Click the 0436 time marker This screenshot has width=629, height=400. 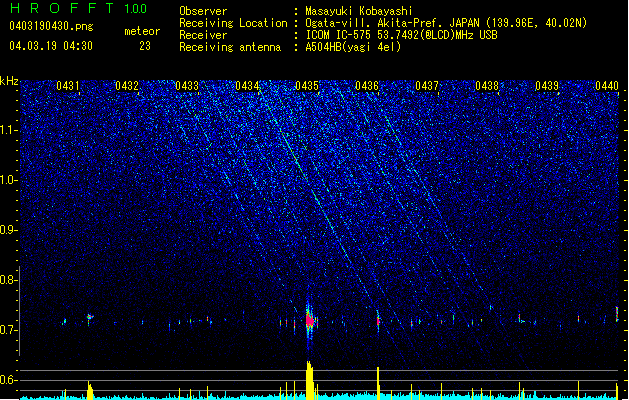(x=367, y=86)
